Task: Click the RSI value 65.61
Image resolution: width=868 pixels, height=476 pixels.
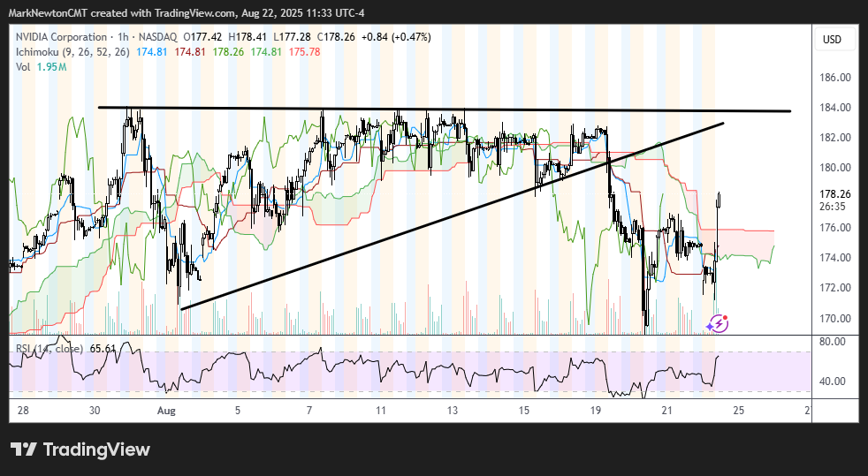Action: pyautogui.click(x=103, y=349)
